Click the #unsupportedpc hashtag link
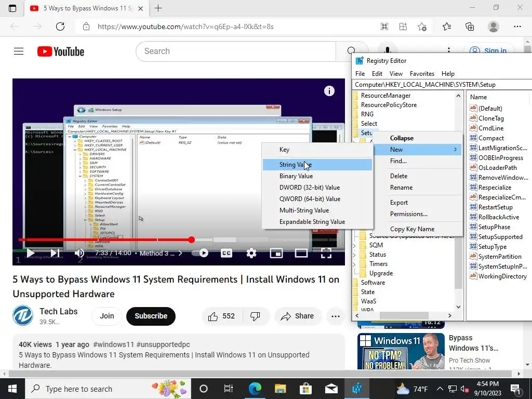 tap(163, 344)
